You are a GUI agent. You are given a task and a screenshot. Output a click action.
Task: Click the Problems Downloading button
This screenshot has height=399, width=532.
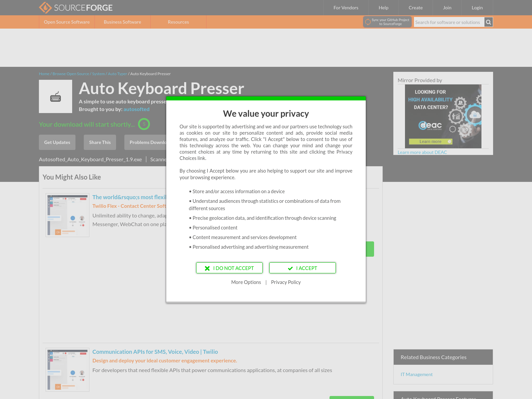pos(145,142)
